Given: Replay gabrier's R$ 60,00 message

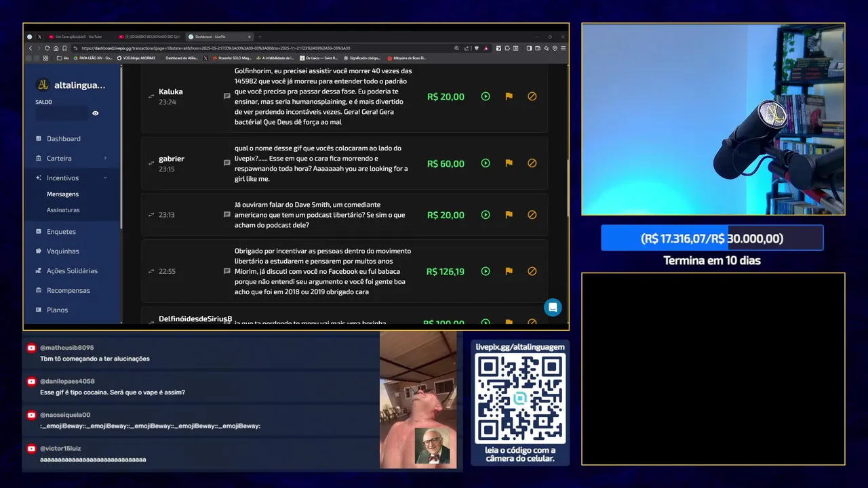Looking at the screenshot, I should point(486,163).
